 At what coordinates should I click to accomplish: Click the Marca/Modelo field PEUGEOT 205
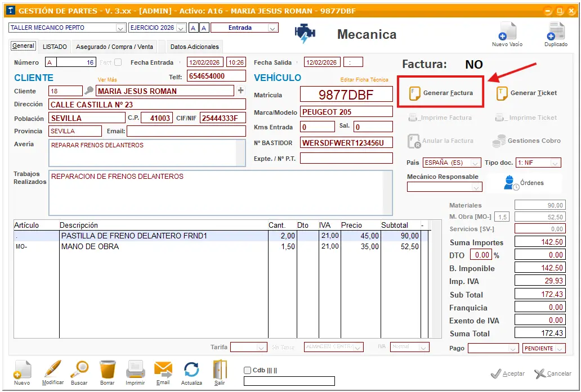point(346,111)
